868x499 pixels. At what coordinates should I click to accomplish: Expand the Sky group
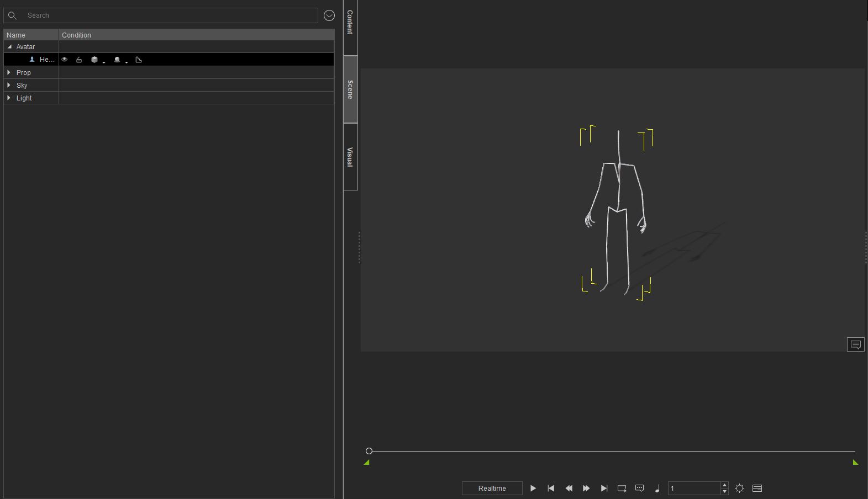point(9,85)
